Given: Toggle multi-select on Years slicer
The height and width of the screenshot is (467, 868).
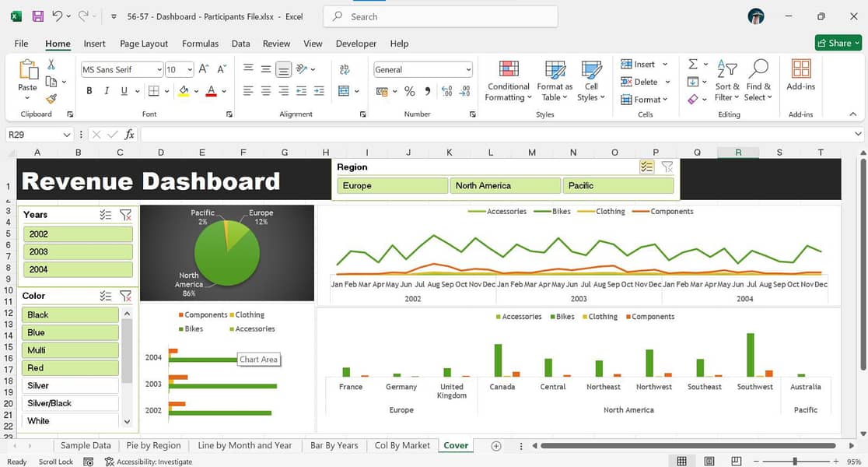Looking at the screenshot, I should (106, 215).
